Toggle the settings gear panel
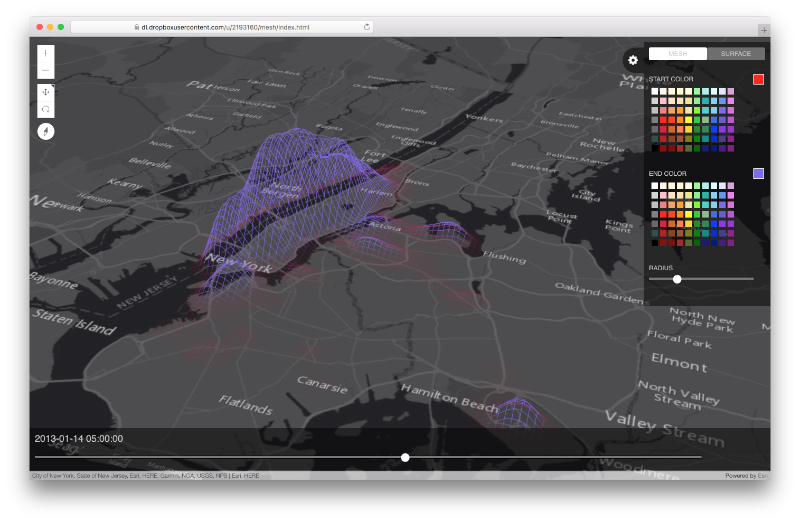The image size is (800, 522). coord(633,60)
